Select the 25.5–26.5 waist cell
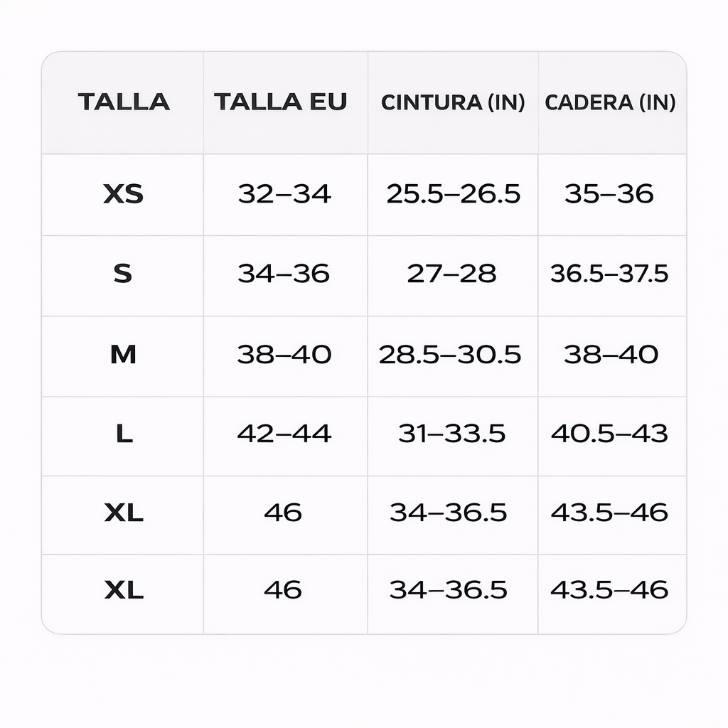The height and width of the screenshot is (728, 728). coord(453,193)
